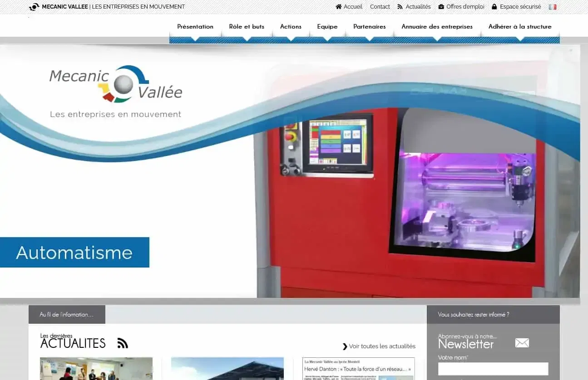The width and height of the screenshot is (588, 380).
Task: Click the home icon beside Accueil
Action: click(x=338, y=7)
